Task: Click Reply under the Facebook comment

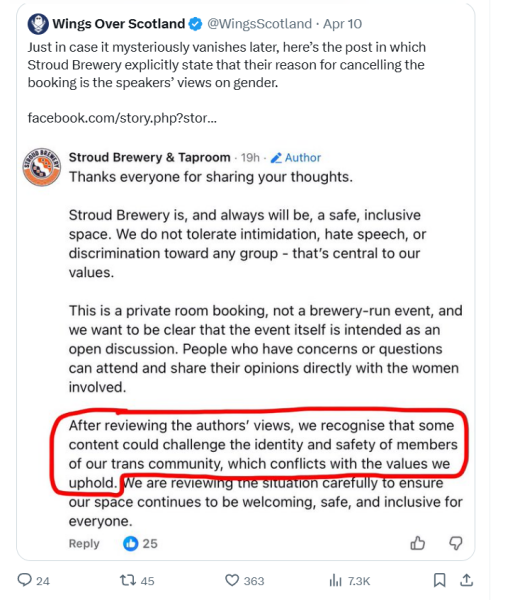Action: pos(84,543)
